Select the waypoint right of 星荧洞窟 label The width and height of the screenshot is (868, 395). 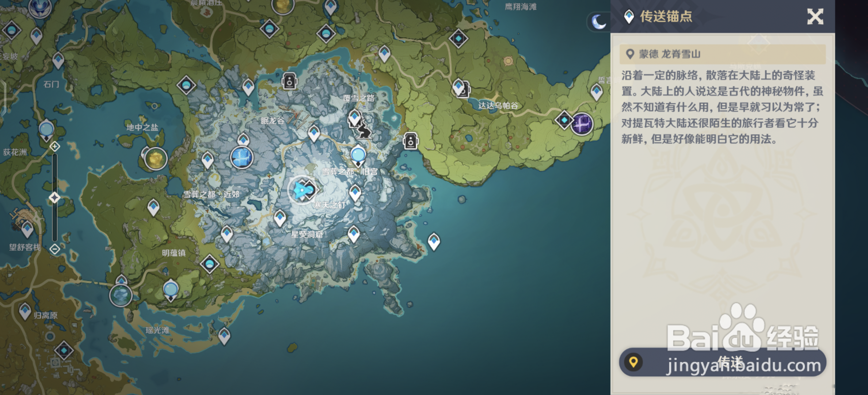[353, 234]
